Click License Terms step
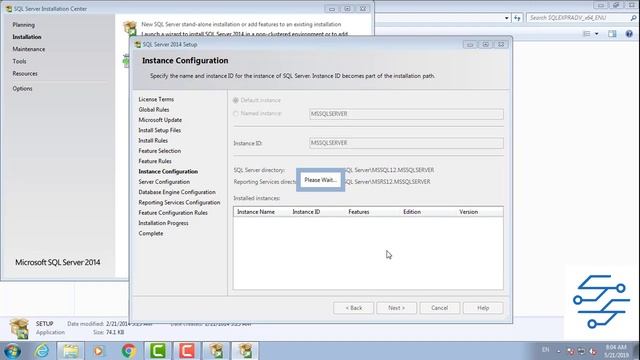This screenshot has width=640, height=360. click(x=156, y=100)
